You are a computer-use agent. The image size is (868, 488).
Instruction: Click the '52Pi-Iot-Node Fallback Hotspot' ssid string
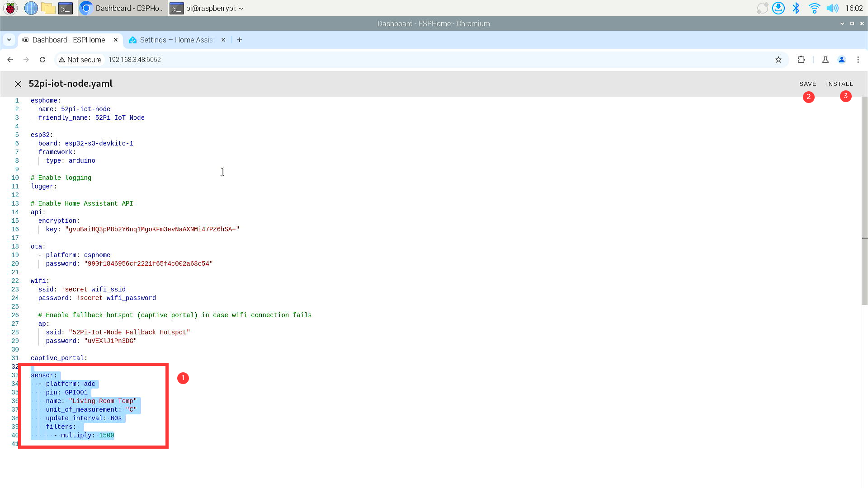[x=129, y=333]
